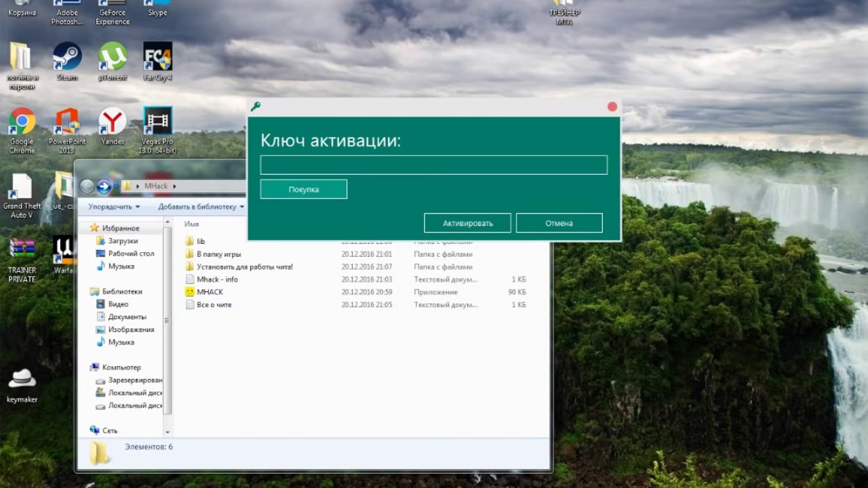Screen dimensions: 868x488
Task: Click the navigation pane scrollbar thumb
Action: coord(167,321)
